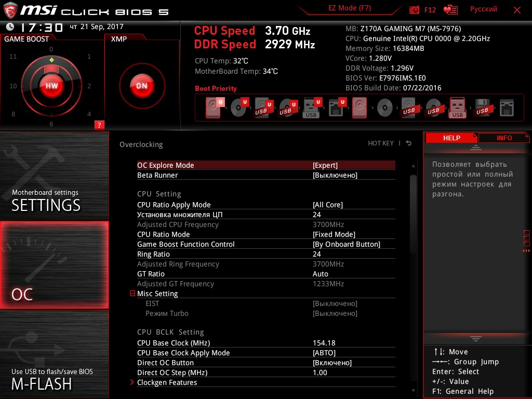Go back using the undo arrow icon
The image size is (532, 399).
click(409, 143)
